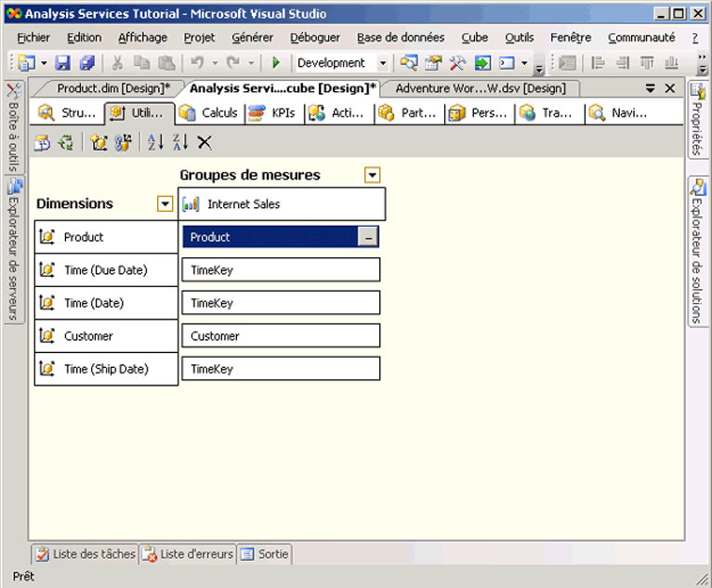Open the Groupes de mesures dropdown arrow
Image resolution: width=712 pixels, height=588 pixels.
[373, 176]
